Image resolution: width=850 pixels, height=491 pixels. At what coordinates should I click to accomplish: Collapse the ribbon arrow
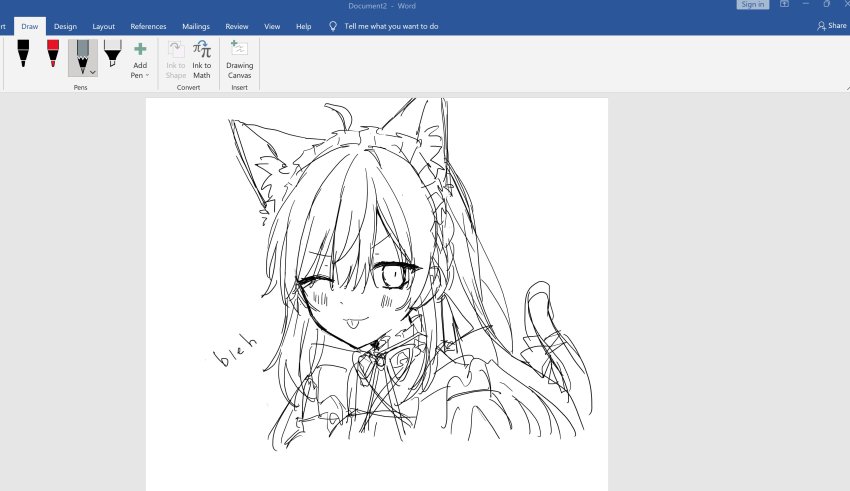point(847,87)
